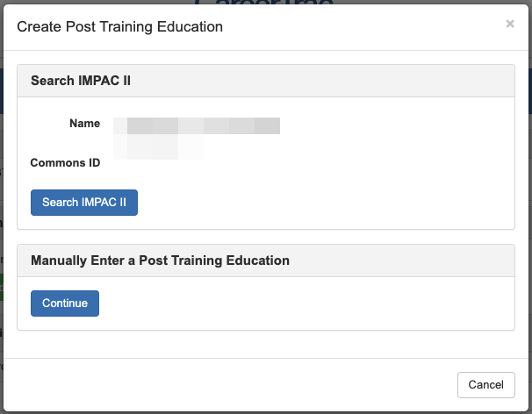Click blank space below the Manually Enter panel
The height and width of the screenshot is (414, 532).
pos(263,344)
